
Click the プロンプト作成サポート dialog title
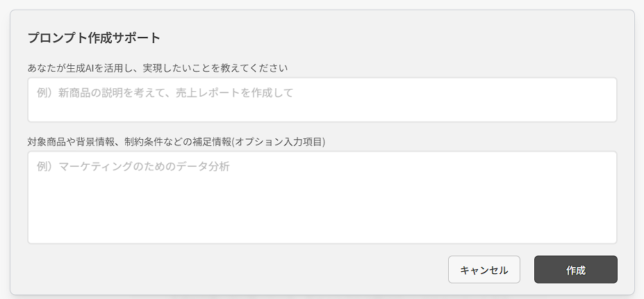click(94, 38)
